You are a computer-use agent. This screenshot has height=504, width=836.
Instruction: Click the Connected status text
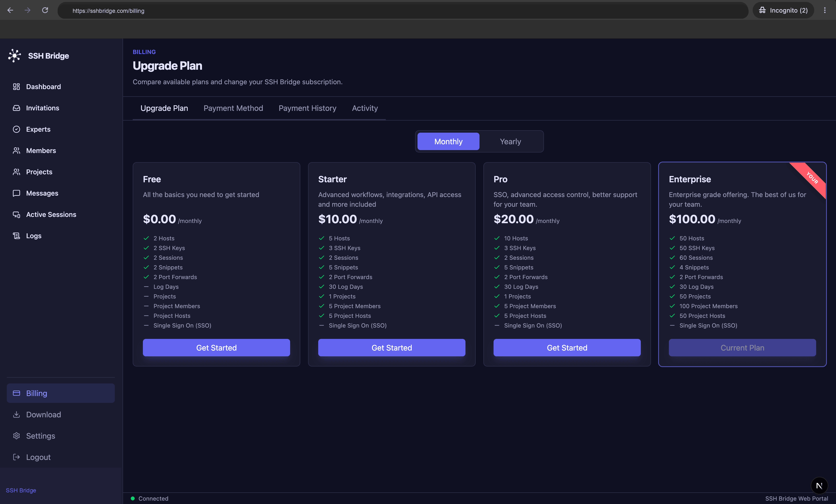pyautogui.click(x=153, y=498)
